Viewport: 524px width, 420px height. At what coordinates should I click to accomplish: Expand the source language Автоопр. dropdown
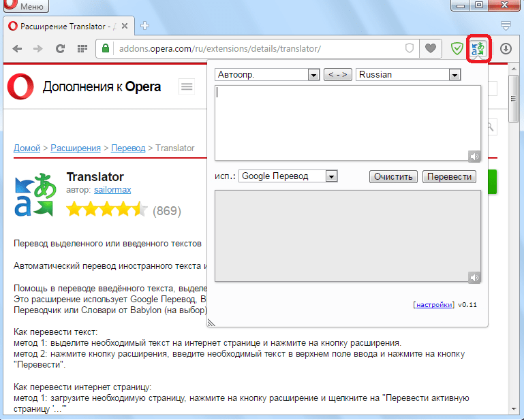click(267, 75)
